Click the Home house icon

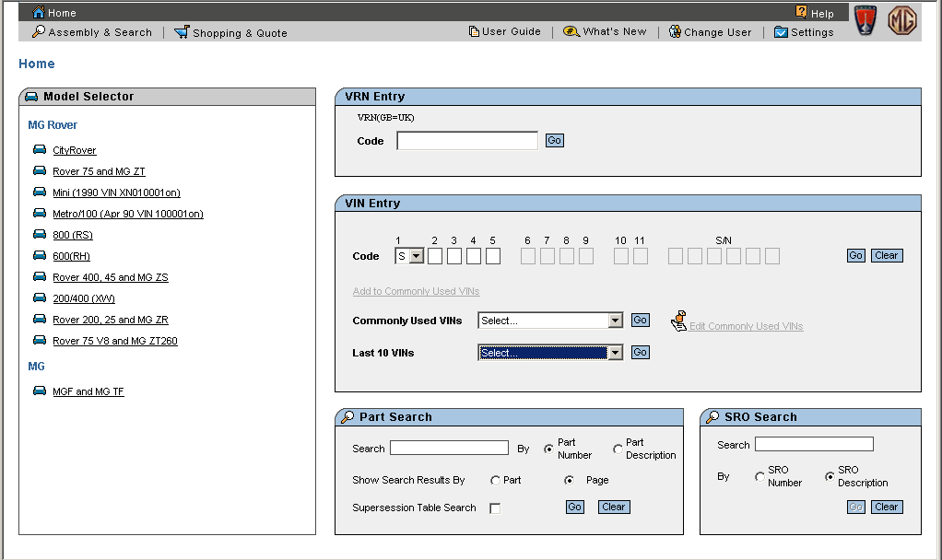pyautogui.click(x=39, y=12)
